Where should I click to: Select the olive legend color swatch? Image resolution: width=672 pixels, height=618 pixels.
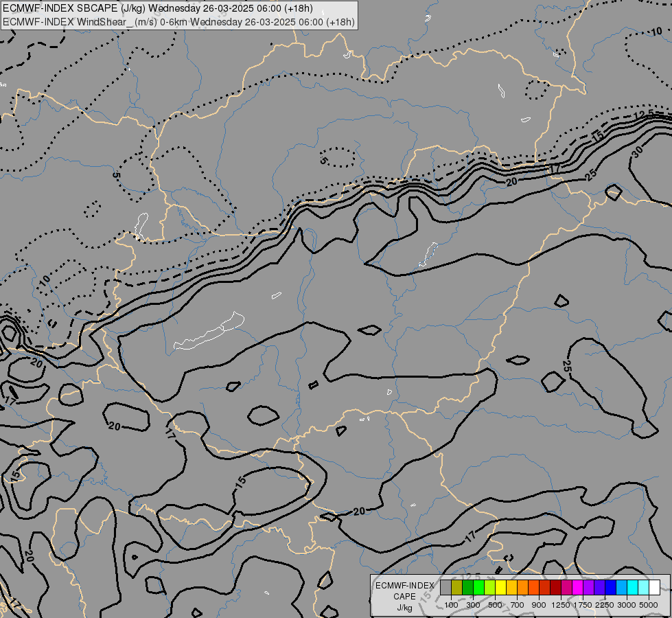(457, 588)
